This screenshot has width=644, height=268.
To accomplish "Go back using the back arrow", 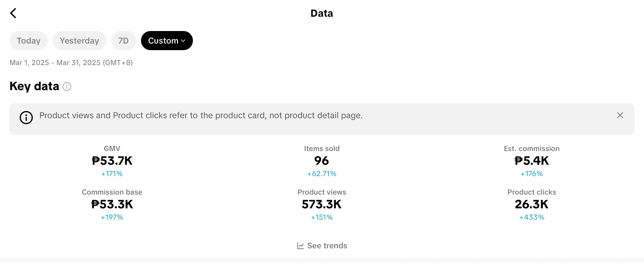I will [13, 13].
